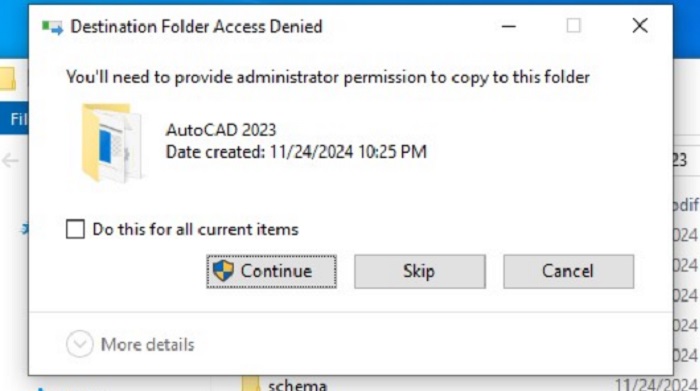The image size is (700, 391).
Task: Go back using Explorer's back arrow
Action: point(10,160)
